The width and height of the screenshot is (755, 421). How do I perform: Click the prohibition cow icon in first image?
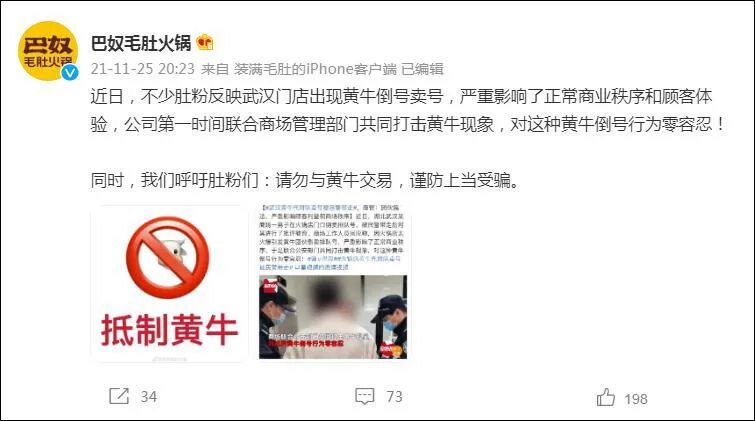click(168, 257)
